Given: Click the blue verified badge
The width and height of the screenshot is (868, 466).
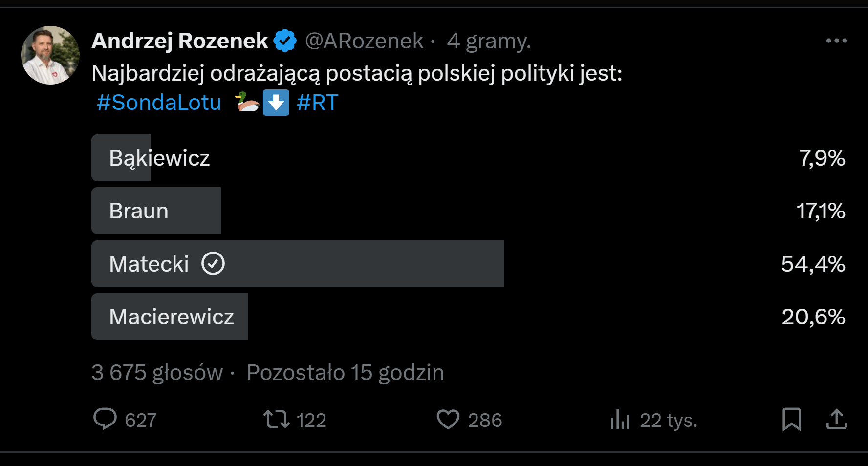Looking at the screenshot, I should (x=285, y=41).
